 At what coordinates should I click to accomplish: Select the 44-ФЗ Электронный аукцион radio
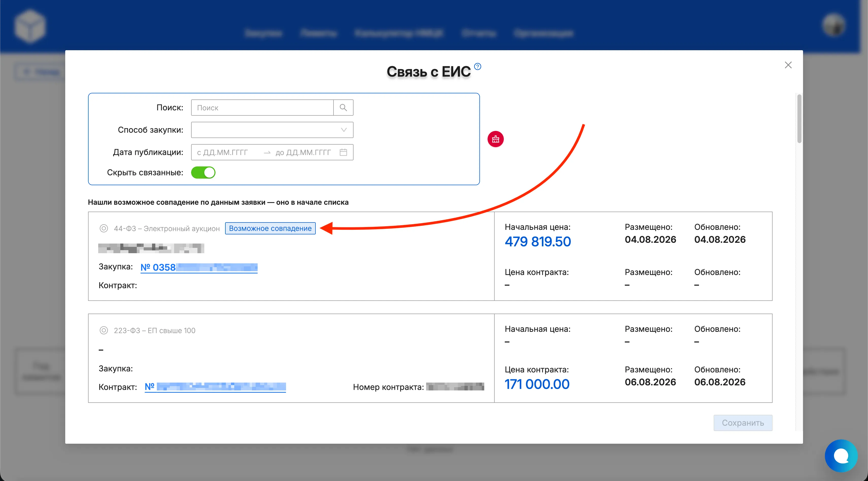pyautogui.click(x=104, y=228)
